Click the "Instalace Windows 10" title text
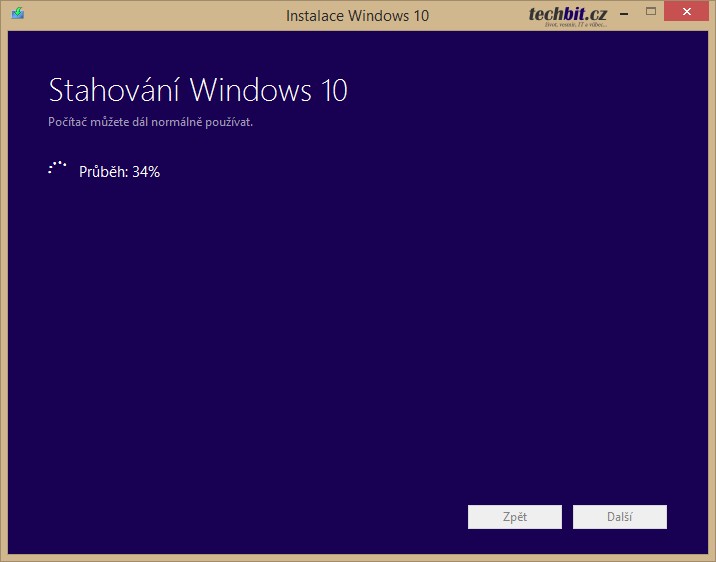 coord(357,16)
